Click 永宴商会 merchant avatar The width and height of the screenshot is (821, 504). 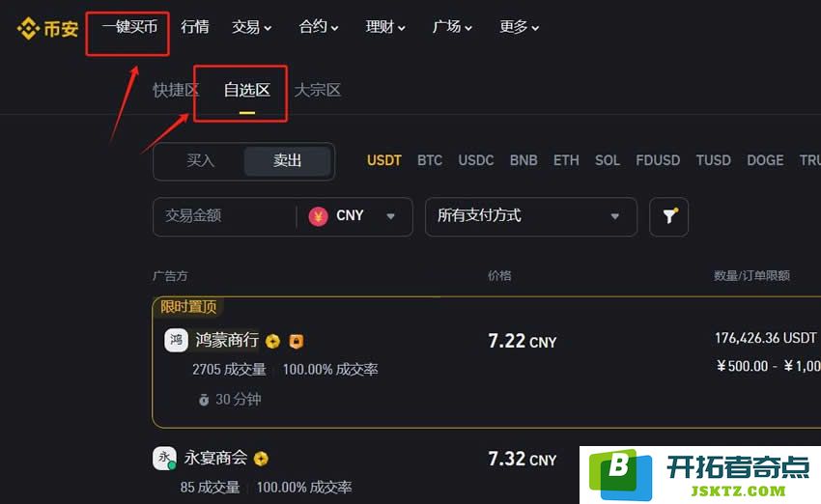pos(164,459)
